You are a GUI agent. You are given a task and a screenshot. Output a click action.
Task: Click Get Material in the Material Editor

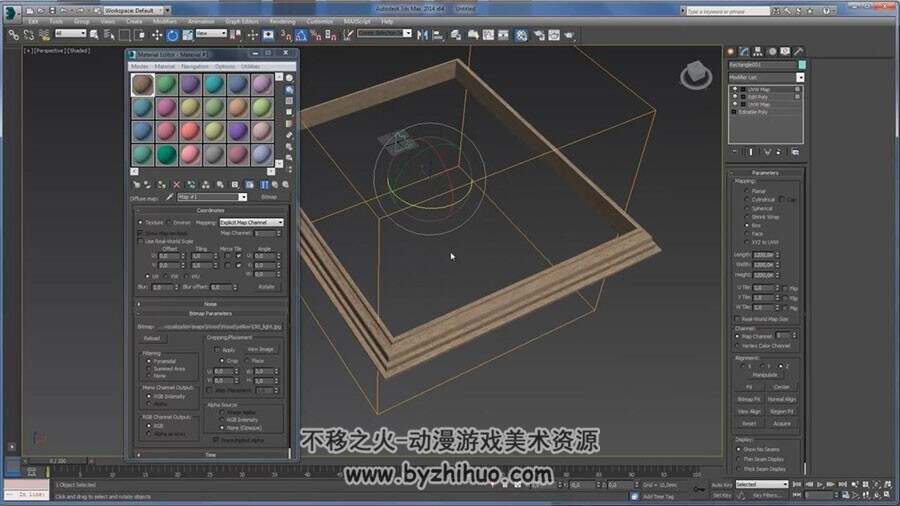[137, 185]
